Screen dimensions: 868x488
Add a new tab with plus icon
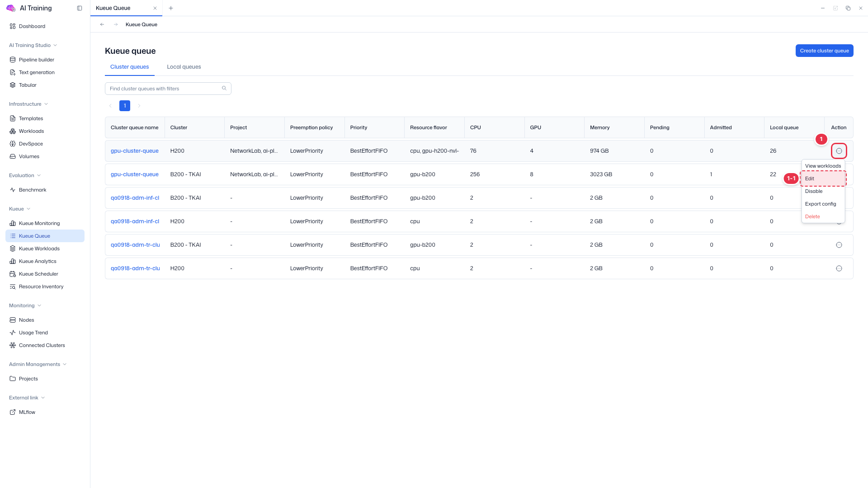pyautogui.click(x=171, y=8)
